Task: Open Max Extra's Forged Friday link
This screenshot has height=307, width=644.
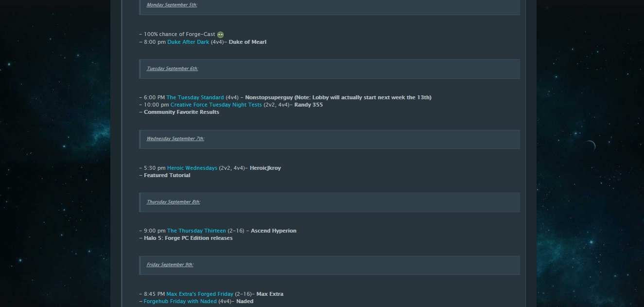Action: (x=200, y=294)
